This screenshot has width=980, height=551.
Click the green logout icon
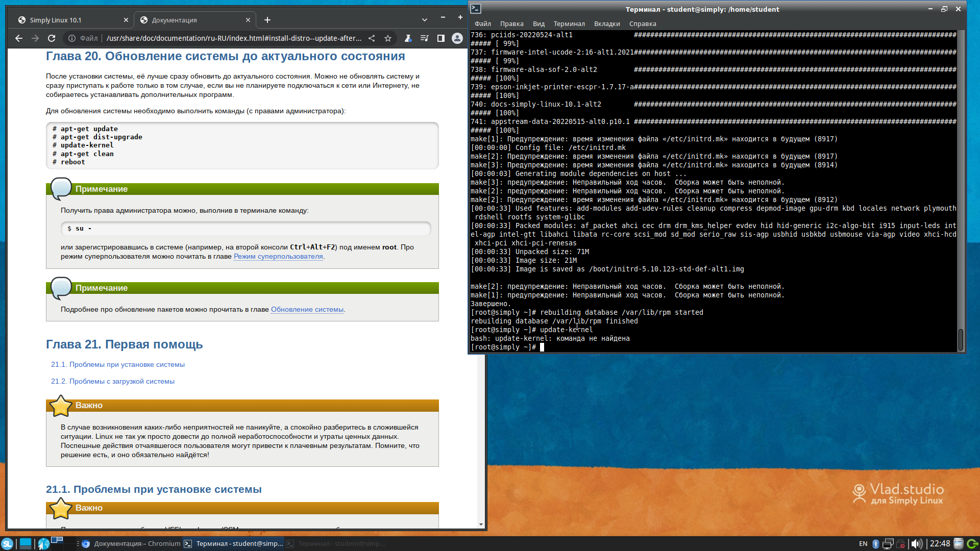(x=972, y=544)
